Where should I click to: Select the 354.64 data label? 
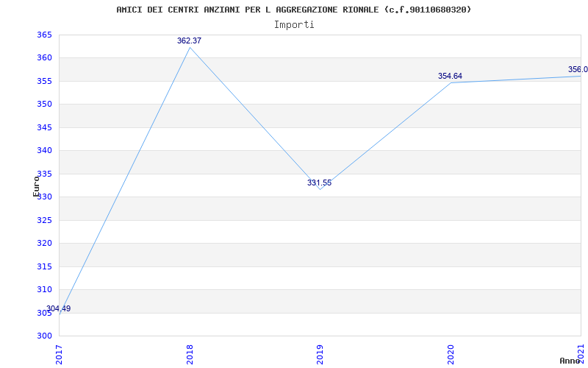coord(450,76)
